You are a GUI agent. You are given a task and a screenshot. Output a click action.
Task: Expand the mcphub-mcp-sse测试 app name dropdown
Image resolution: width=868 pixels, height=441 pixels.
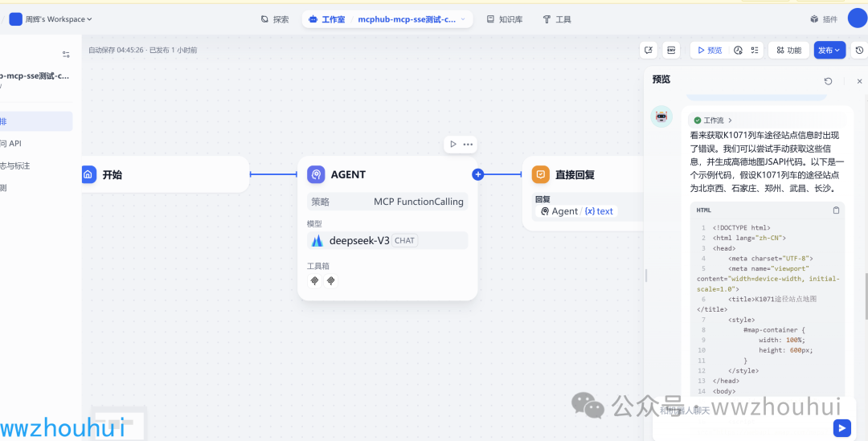pyautogui.click(x=412, y=19)
